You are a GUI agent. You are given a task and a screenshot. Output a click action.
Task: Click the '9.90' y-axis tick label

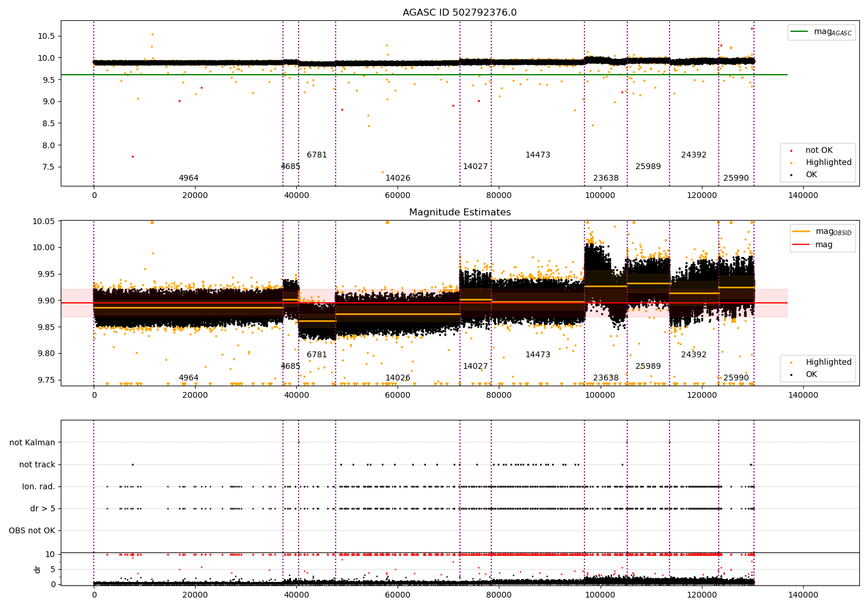click(46, 301)
